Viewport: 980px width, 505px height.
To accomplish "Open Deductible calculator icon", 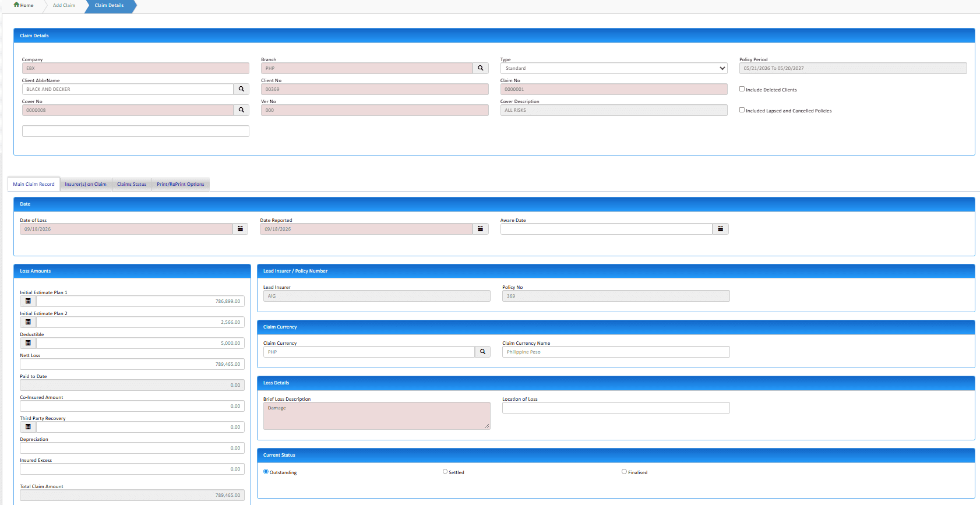I will (28, 343).
